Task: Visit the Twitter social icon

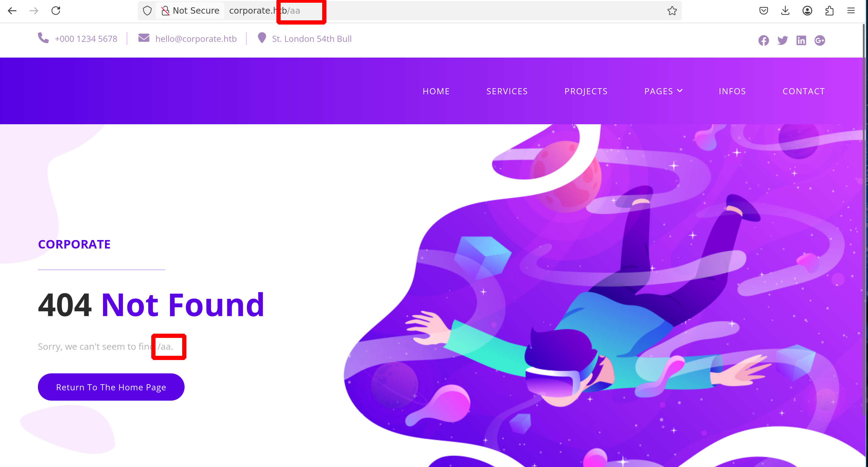Action: 783,40
